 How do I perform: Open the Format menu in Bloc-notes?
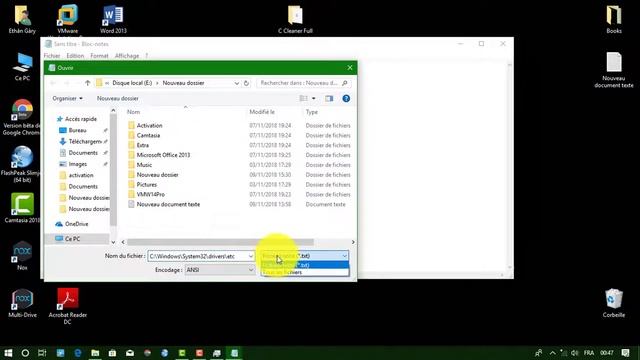(99, 56)
